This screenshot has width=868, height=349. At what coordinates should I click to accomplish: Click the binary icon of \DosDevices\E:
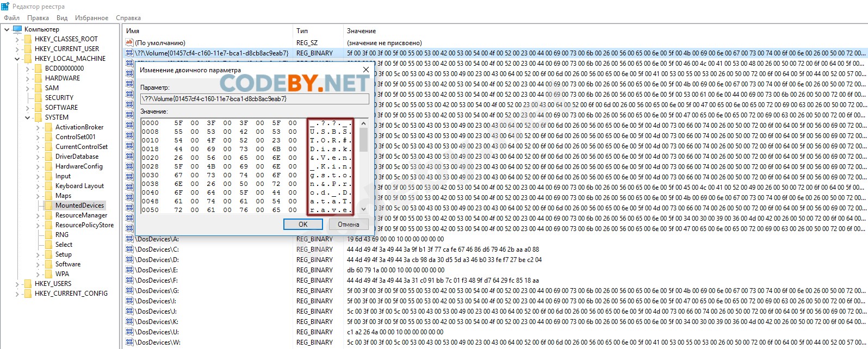(129, 270)
